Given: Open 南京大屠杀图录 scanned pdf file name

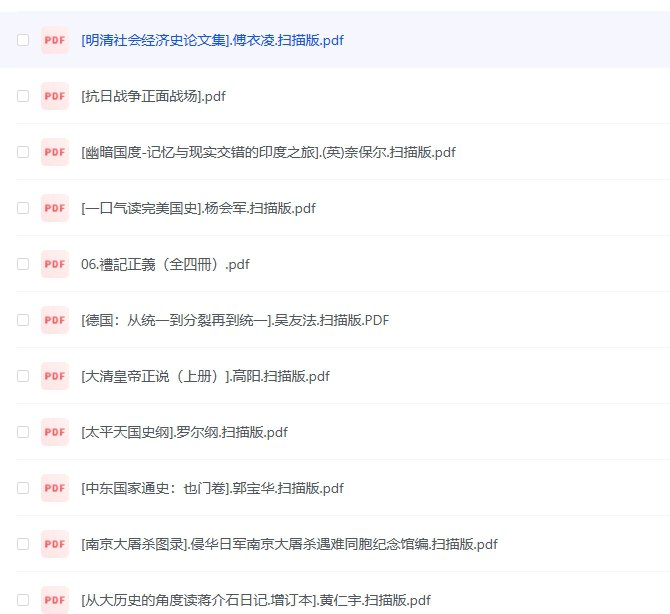Looking at the screenshot, I should coord(289,544).
